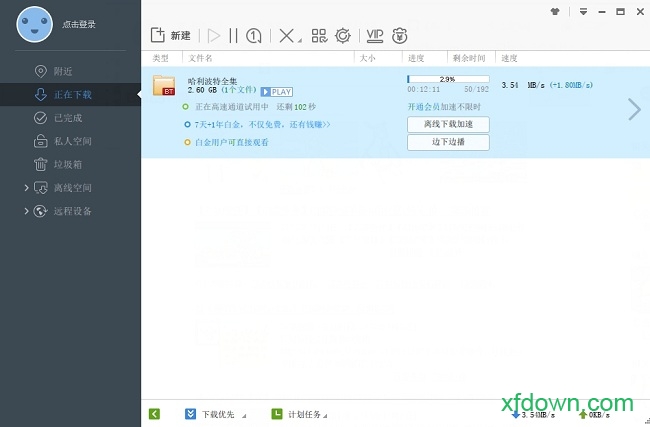The width and height of the screenshot is (650, 427).
Task: Create a new task with 新建
Action: pyautogui.click(x=170, y=36)
